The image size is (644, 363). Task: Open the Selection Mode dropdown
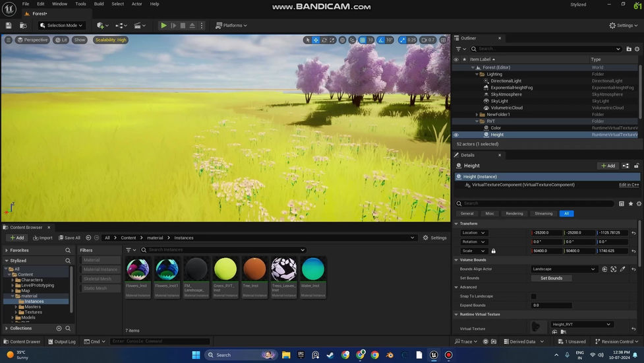tap(62, 25)
